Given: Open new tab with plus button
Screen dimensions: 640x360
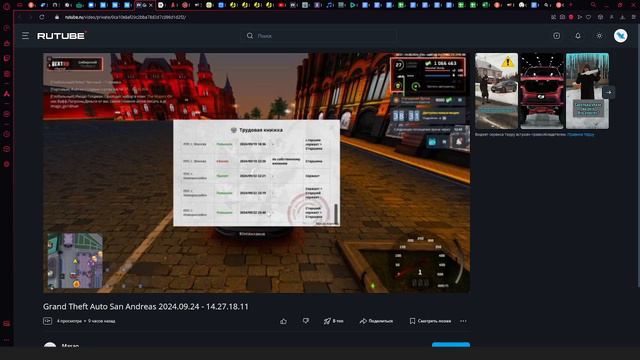Looking at the screenshot, I should [x=571, y=5].
